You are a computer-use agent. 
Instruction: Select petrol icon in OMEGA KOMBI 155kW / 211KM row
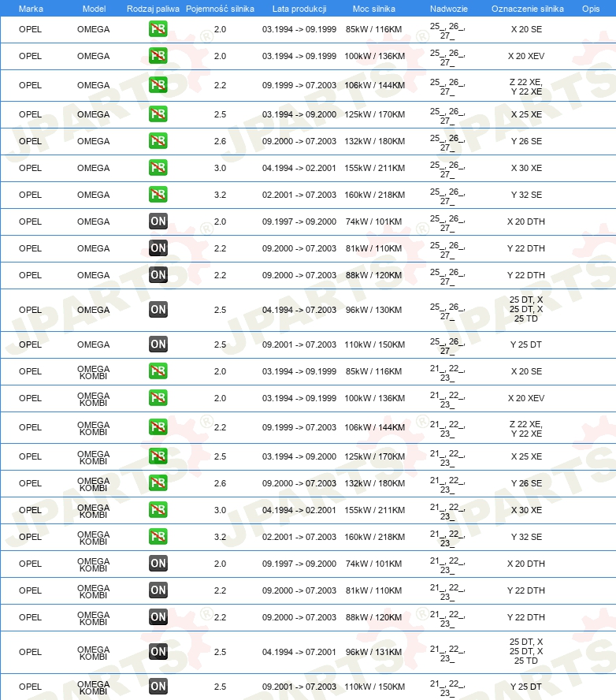[x=158, y=510]
